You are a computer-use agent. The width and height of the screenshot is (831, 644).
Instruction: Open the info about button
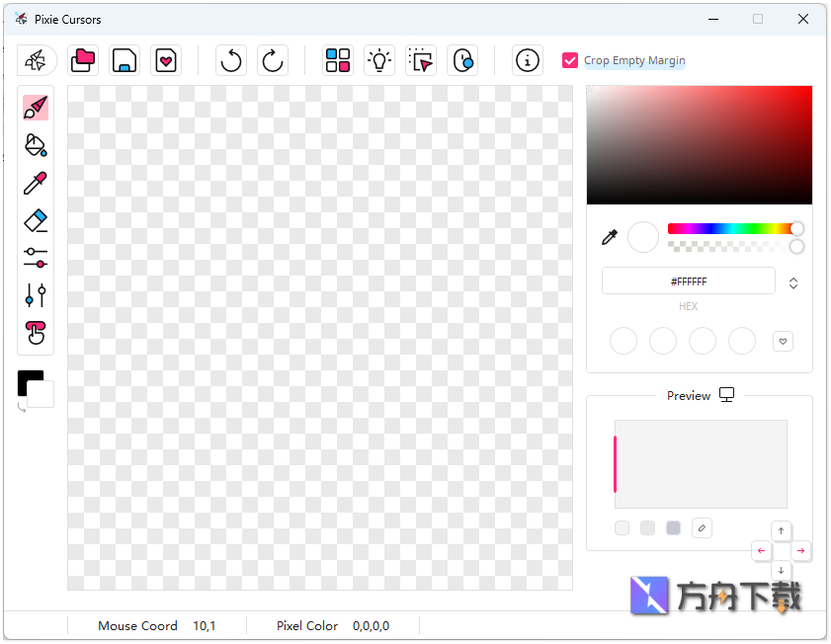coord(528,60)
